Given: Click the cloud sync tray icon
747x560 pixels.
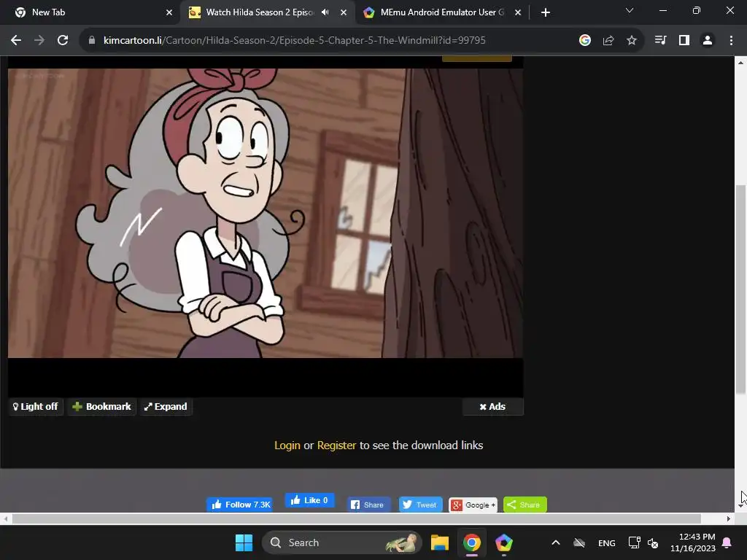Looking at the screenshot, I should [579, 542].
